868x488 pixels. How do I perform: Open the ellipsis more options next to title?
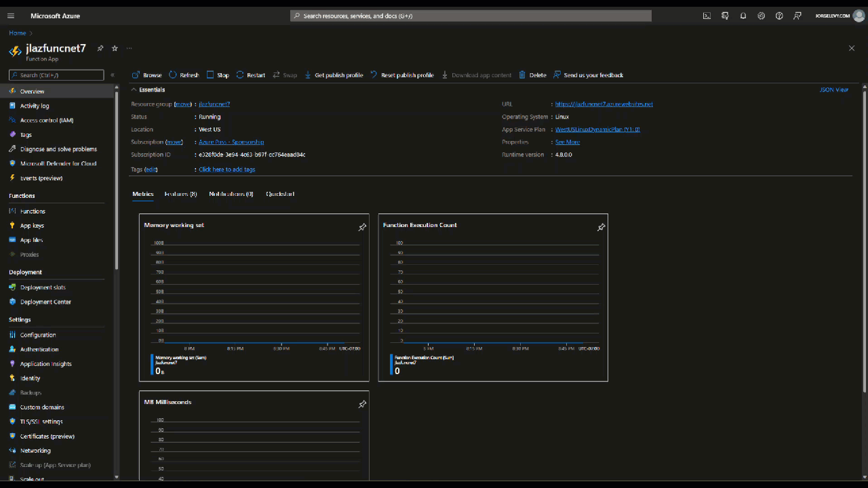(129, 48)
